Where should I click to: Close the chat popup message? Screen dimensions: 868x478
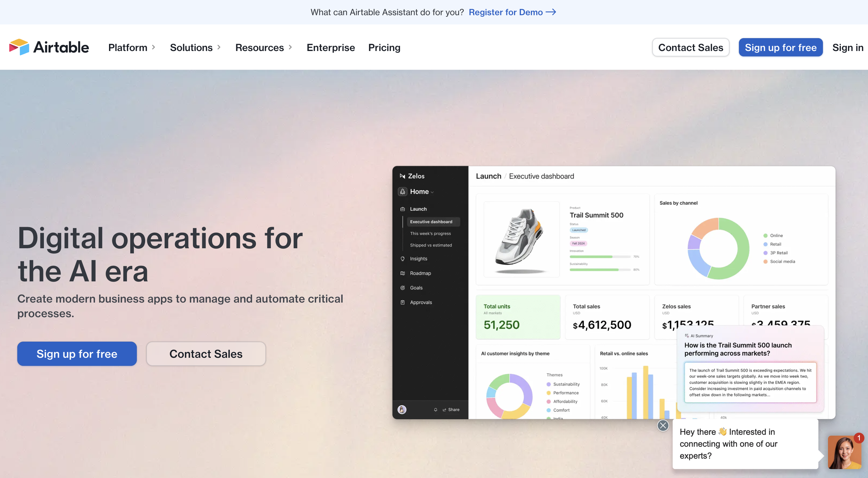tap(663, 425)
